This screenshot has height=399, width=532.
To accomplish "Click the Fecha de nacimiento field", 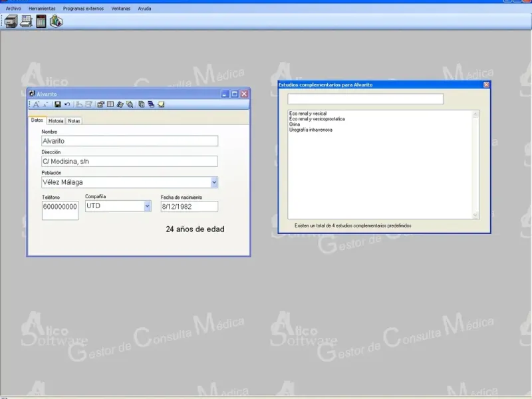I will tap(190, 207).
